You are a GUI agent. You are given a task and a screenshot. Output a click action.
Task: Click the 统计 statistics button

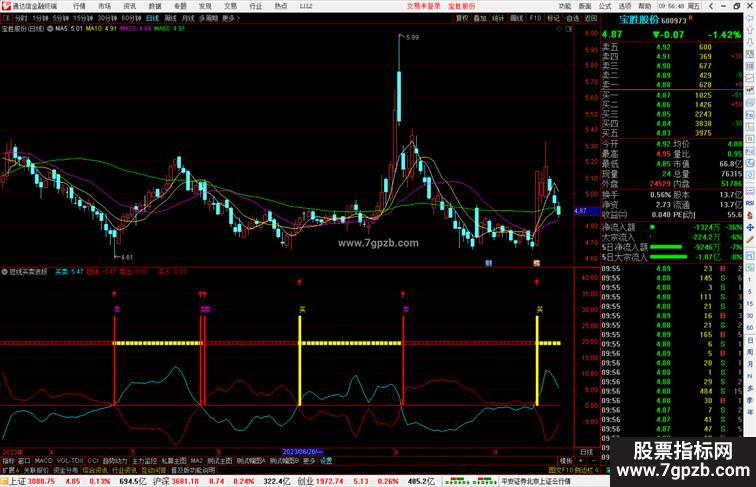click(498, 18)
